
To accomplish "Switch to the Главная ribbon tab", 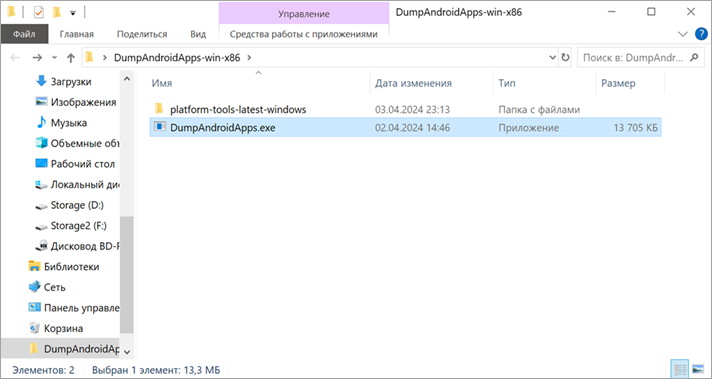I will (x=76, y=34).
